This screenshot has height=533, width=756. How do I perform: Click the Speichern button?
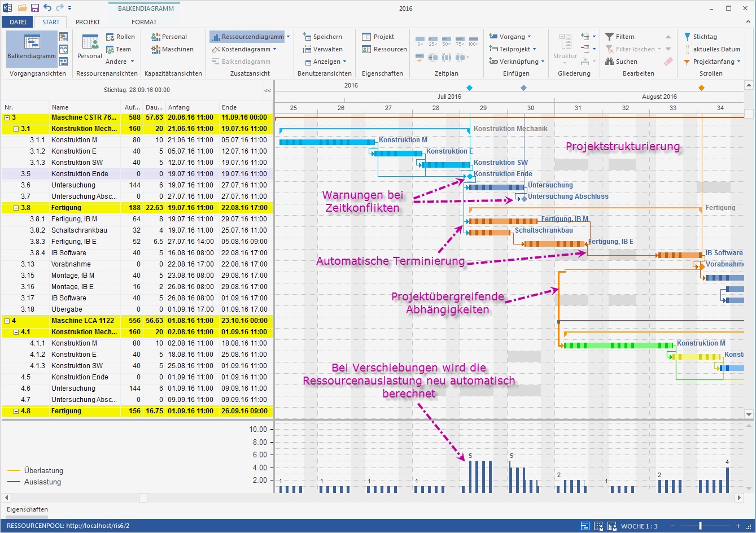coord(326,36)
